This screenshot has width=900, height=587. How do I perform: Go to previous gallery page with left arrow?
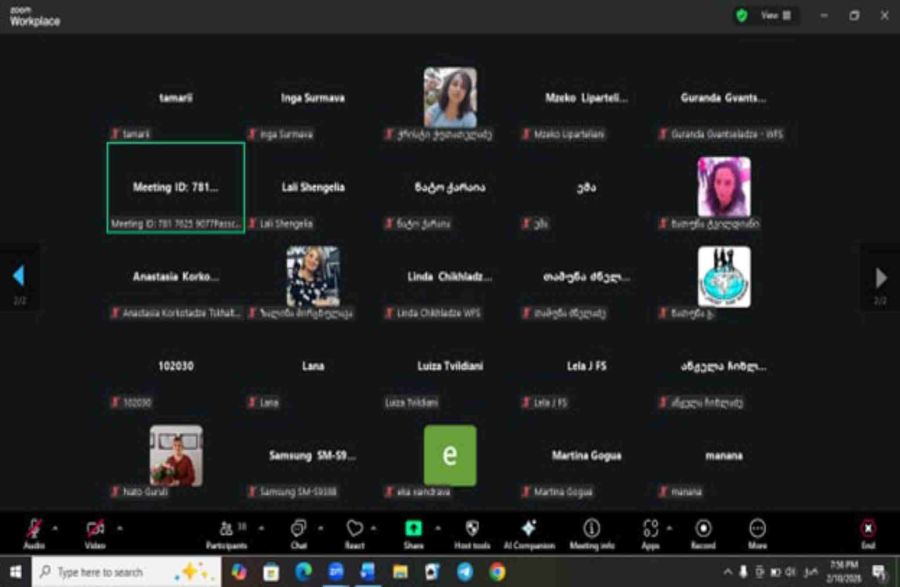(17, 276)
